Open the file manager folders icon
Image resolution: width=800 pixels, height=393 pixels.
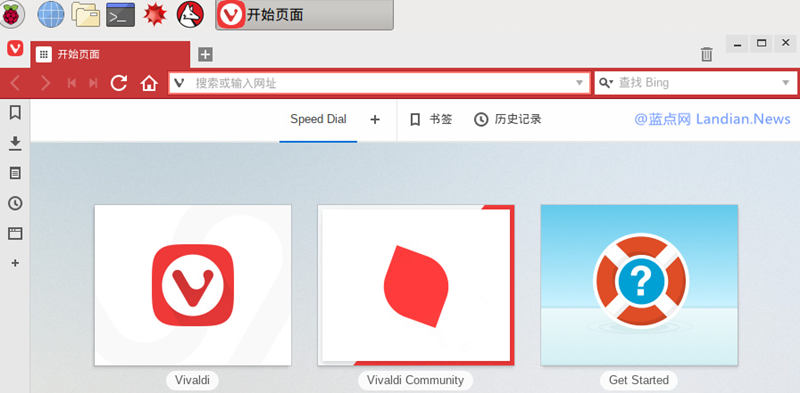[x=85, y=14]
